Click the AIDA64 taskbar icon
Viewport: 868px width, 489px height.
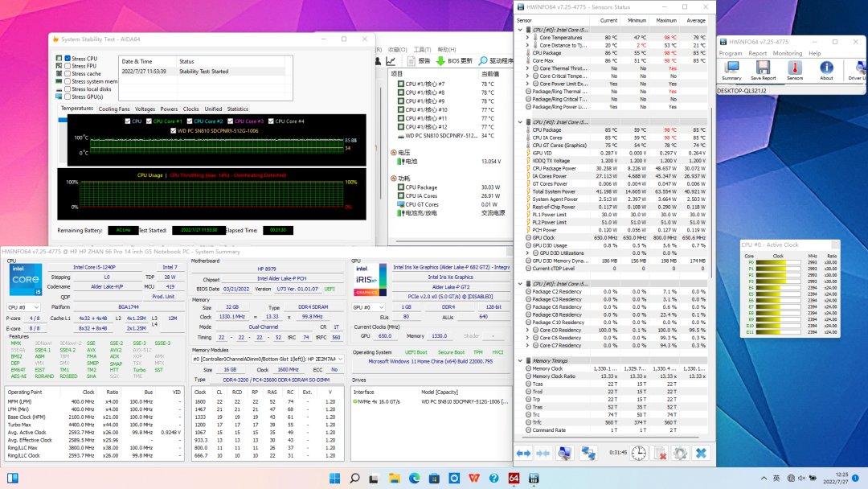coord(514,479)
